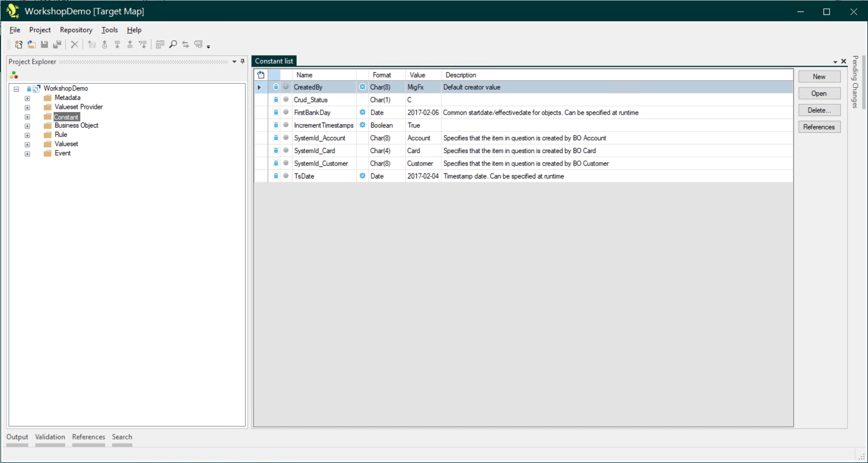The height and width of the screenshot is (463, 868).
Task: Click the Open project folder toolbar icon
Action: (x=31, y=44)
